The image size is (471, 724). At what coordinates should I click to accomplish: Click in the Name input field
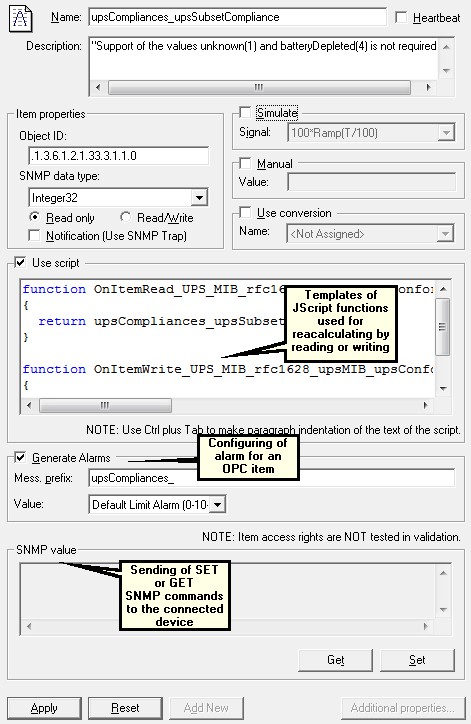pos(238,17)
